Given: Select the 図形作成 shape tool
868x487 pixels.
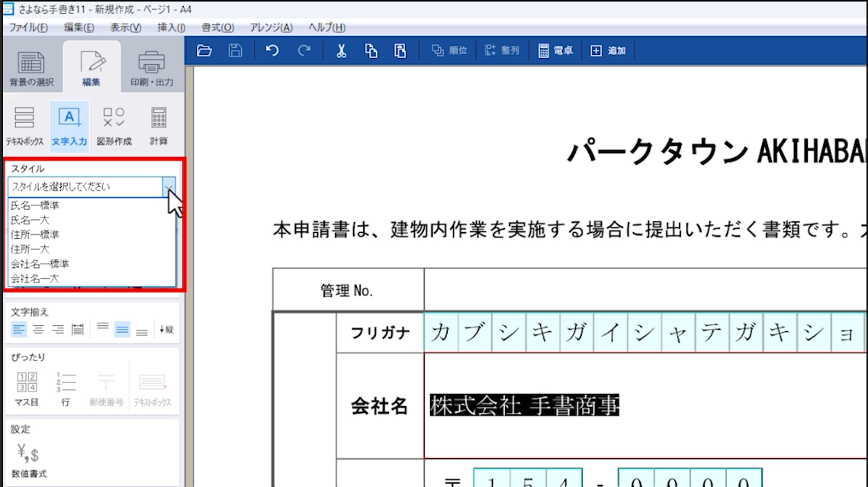Looking at the screenshot, I should (114, 126).
